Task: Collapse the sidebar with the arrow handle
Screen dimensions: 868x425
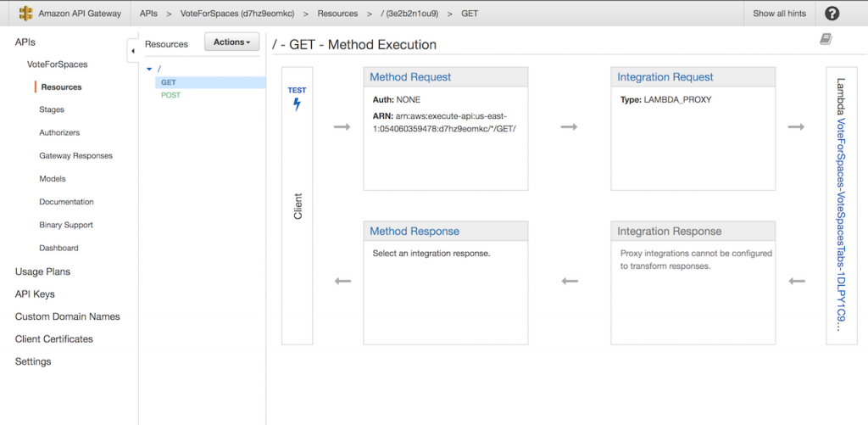Action: (133, 51)
